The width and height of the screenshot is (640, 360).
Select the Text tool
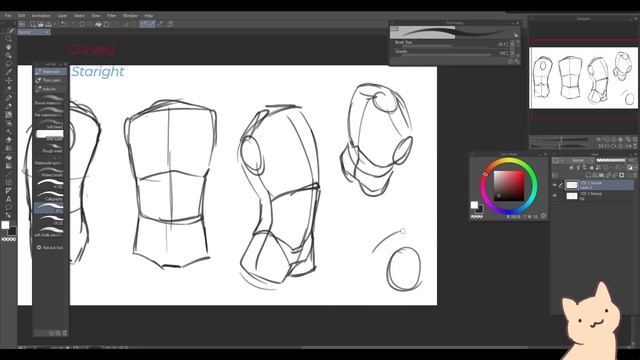pos(9,199)
